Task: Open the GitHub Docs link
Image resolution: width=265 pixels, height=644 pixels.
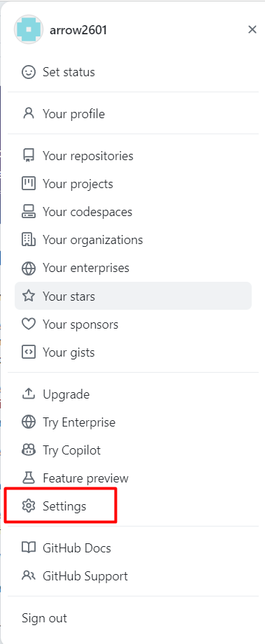Action: pos(133,548)
